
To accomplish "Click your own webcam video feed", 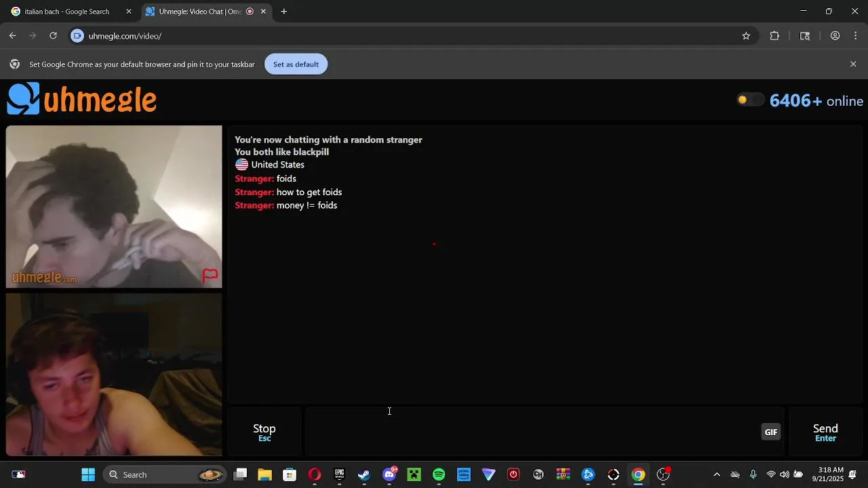I will point(114,375).
